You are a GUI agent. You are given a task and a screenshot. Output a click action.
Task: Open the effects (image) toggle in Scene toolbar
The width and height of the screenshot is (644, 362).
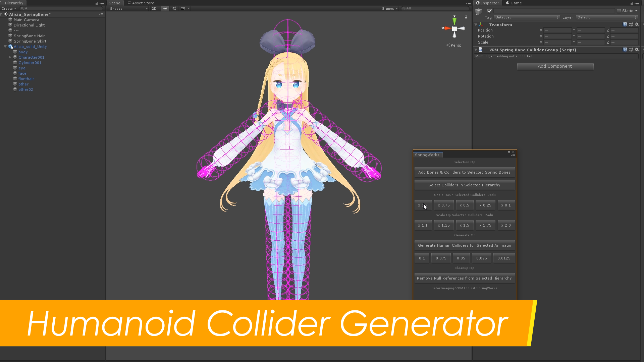click(183, 8)
